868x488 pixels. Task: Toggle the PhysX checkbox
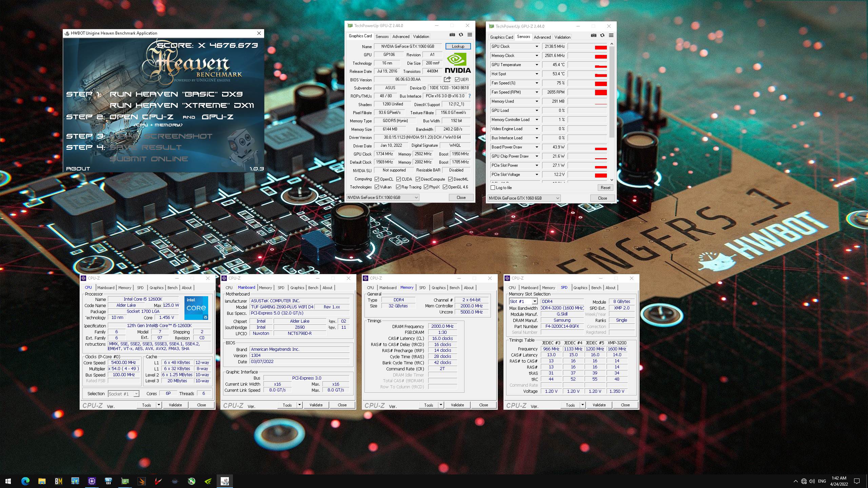[426, 187]
